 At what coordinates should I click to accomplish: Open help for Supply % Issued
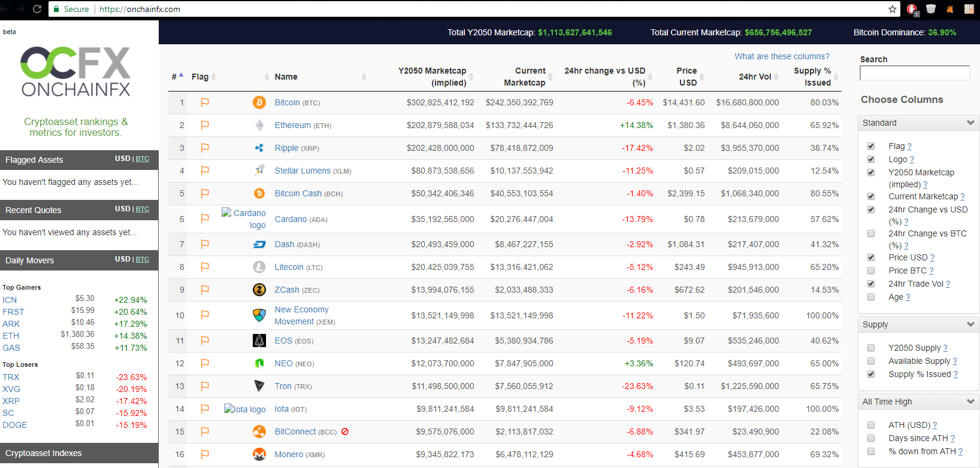(x=955, y=375)
